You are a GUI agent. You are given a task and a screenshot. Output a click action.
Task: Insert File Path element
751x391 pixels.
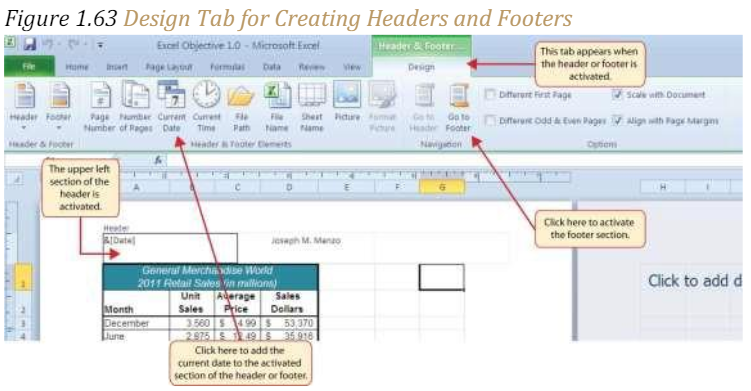[241, 107]
